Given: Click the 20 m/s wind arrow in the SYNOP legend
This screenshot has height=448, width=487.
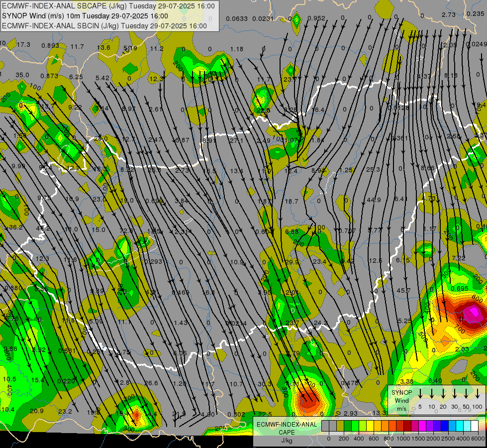Looking at the screenshot, I should point(443,394).
